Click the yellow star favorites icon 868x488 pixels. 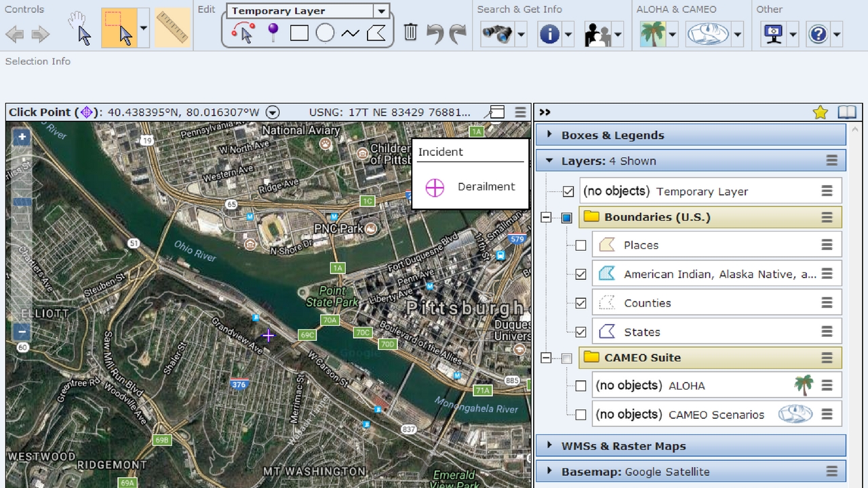pyautogui.click(x=821, y=113)
